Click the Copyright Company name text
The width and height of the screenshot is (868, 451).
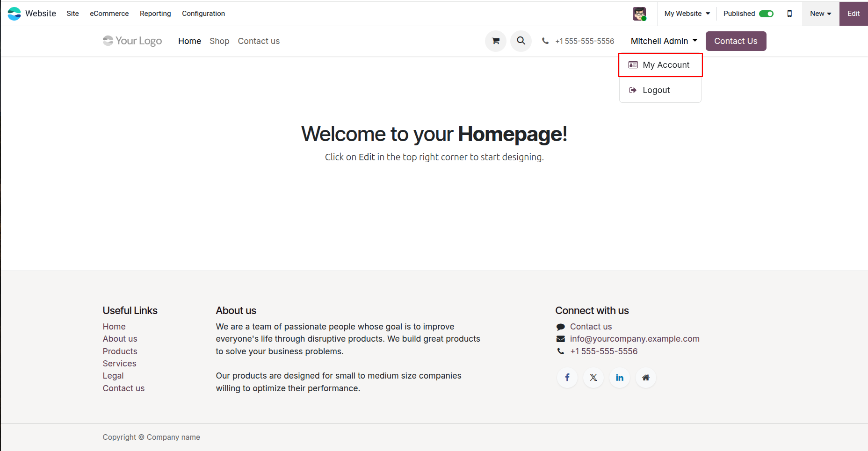click(152, 437)
